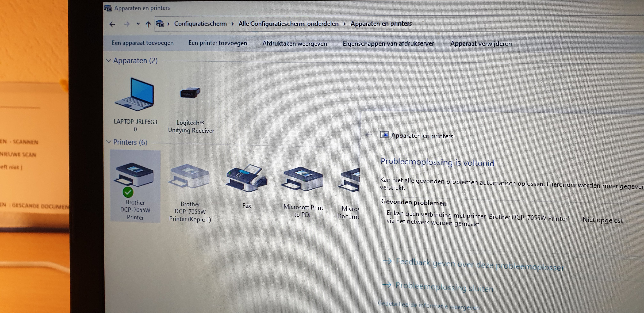This screenshot has width=644, height=313.
Task: Select the Fax printer icon
Action: [x=246, y=178]
